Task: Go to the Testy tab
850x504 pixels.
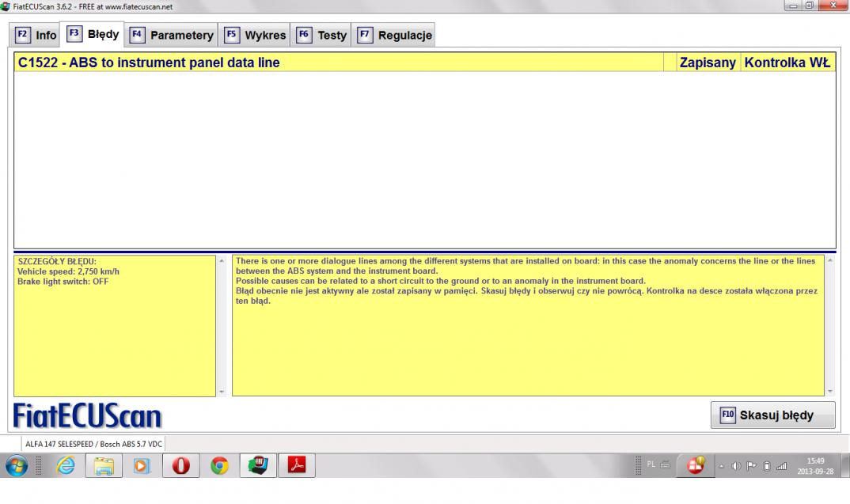Action: (x=321, y=36)
